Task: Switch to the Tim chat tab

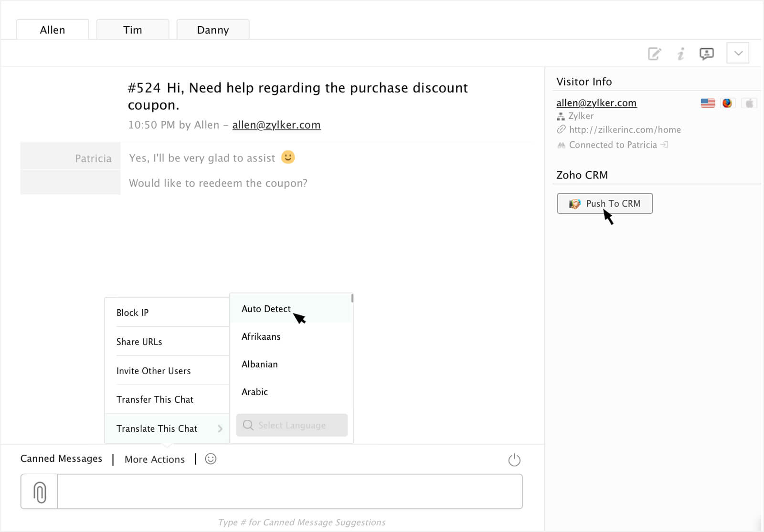Action: coord(132,30)
